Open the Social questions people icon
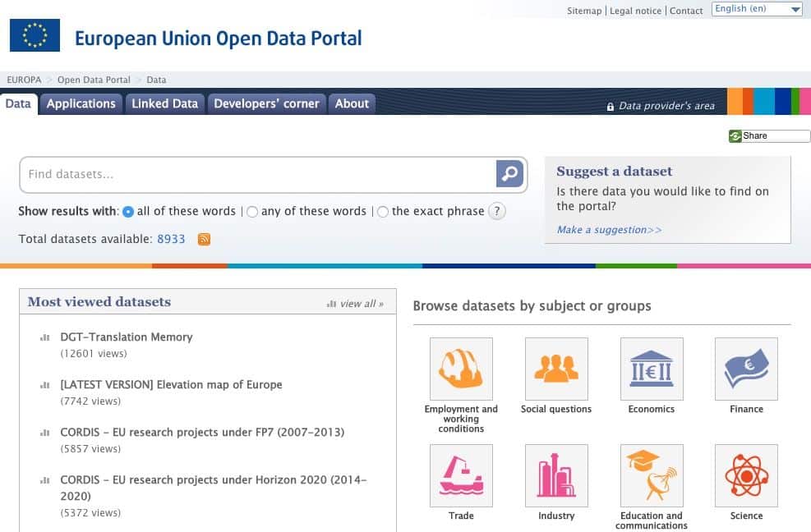Viewport: 811px width, 532px height. [556, 369]
